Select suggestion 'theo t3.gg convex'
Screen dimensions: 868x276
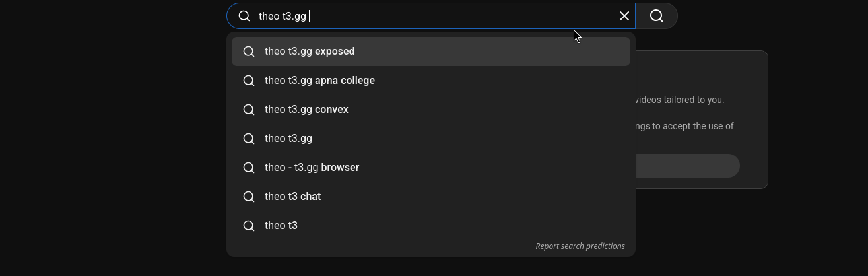(431, 110)
